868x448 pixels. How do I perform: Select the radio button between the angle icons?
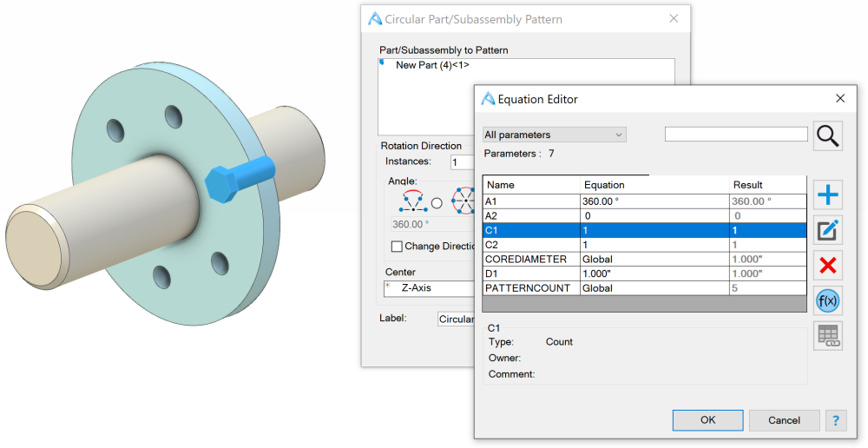tap(437, 203)
